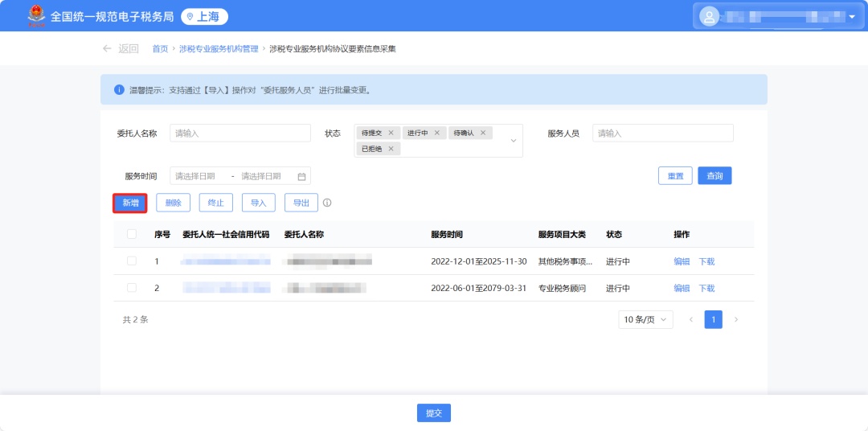This screenshot has width=868, height=431.
Task: Remove the 进行中 status tag
Action: click(437, 133)
